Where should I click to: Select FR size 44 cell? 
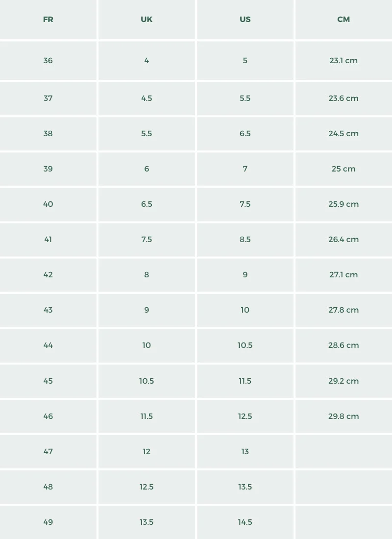click(48, 345)
